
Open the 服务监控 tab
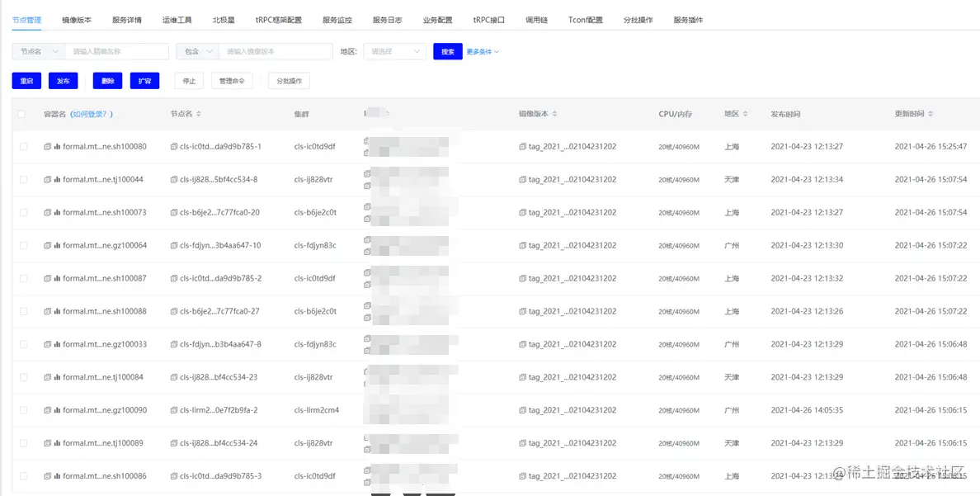coord(337,20)
